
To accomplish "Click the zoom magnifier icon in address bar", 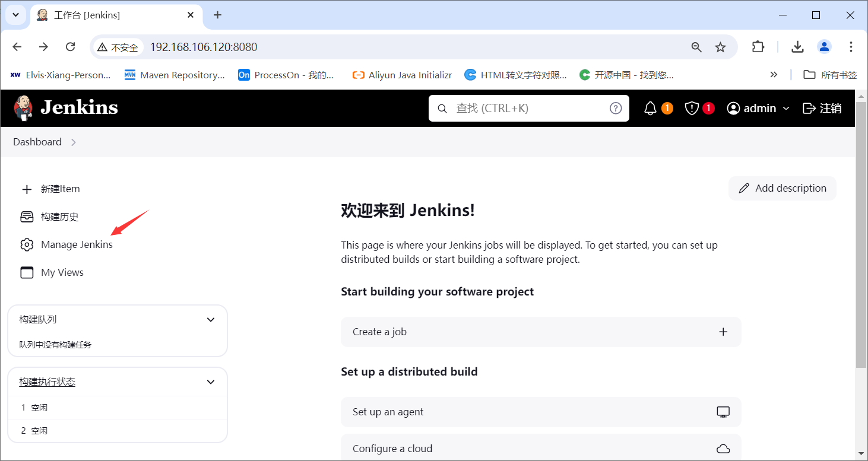I will [x=697, y=47].
